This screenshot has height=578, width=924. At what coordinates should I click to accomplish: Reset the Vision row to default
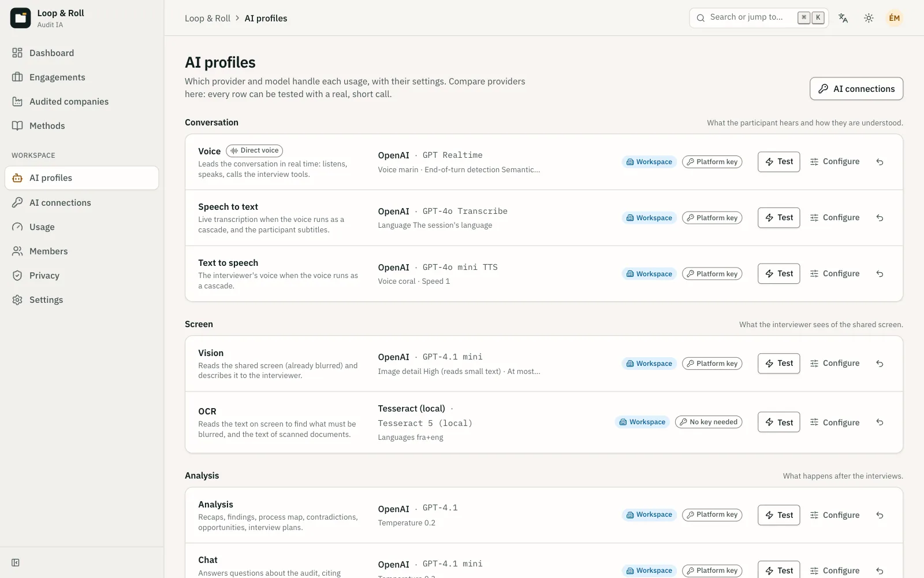coord(880,364)
